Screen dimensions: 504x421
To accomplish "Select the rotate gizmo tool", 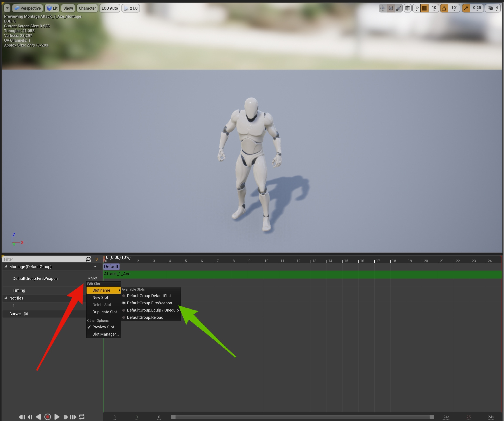I will (x=391, y=8).
